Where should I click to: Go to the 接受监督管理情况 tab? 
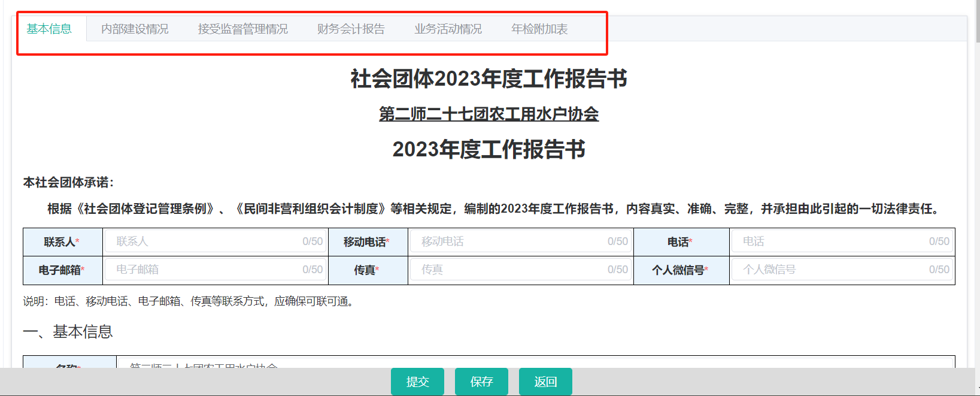point(242,29)
